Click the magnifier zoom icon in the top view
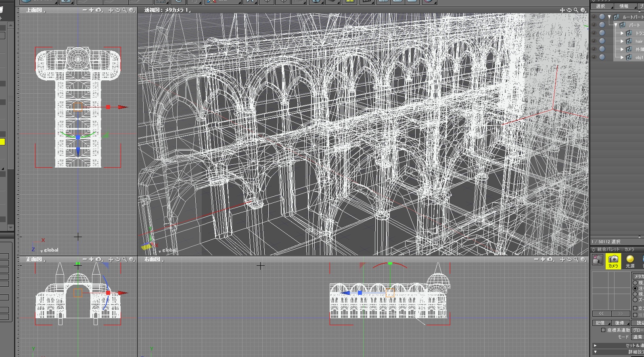 (125, 10)
